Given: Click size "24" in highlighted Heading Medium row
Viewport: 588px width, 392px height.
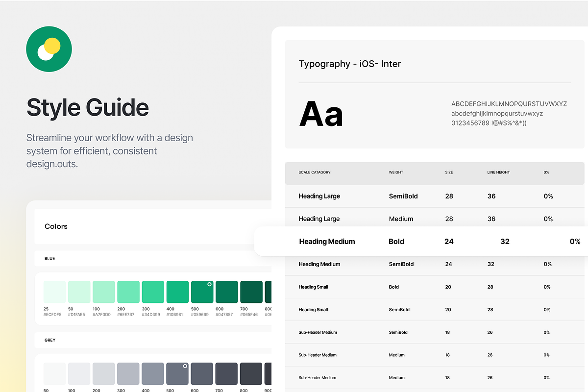Looking at the screenshot, I should point(449,242).
